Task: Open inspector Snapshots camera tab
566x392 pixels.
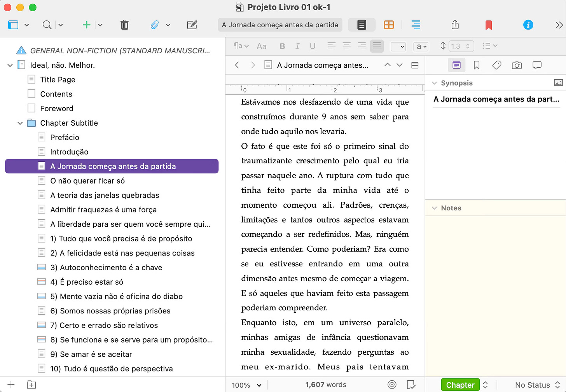Action: coord(517,65)
